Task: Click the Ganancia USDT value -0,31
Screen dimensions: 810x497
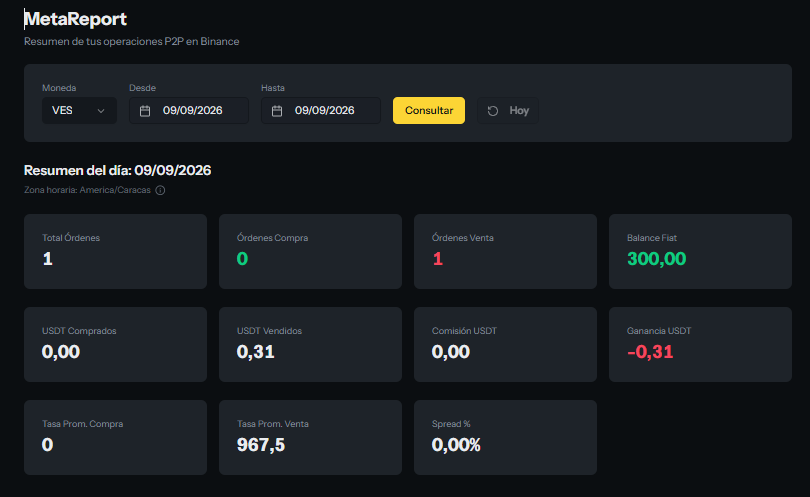Action: tap(650, 352)
